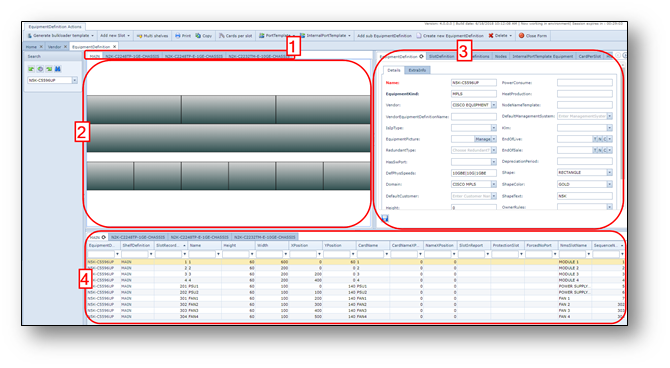The width and height of the screenshot is (670, 368).
Task: Click the grid row named PSU1
Action: [x=355, y=286]
